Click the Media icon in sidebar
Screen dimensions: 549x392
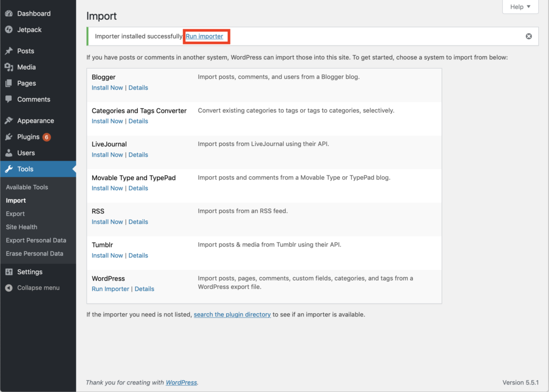click(9, 67)
